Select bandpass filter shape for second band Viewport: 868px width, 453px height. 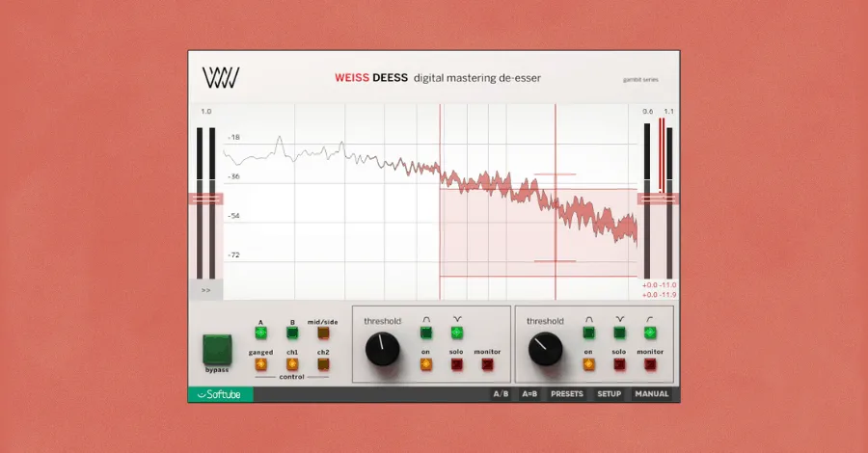coord(589,333)
